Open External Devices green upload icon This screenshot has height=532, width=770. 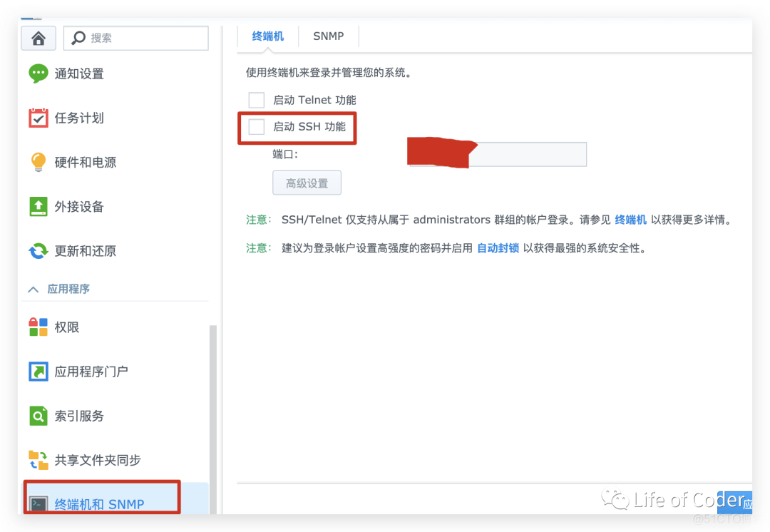tap(38, 207)
